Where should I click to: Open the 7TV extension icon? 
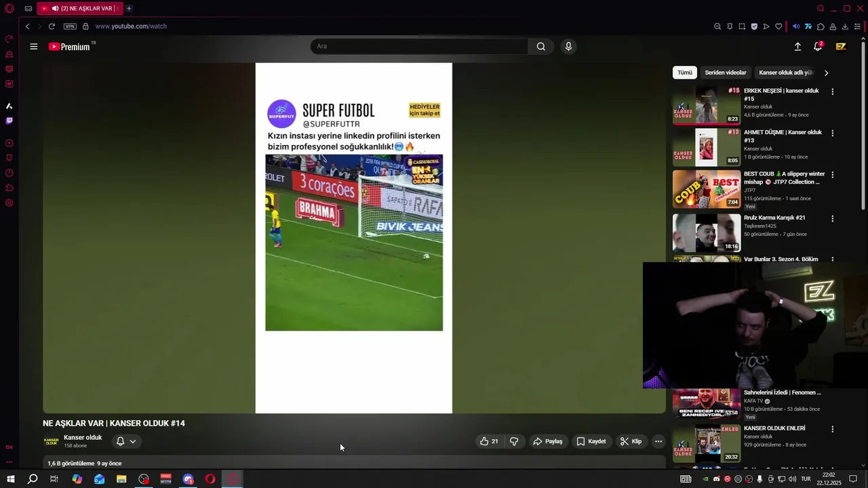pyautogui.click(x=808, y=26)
